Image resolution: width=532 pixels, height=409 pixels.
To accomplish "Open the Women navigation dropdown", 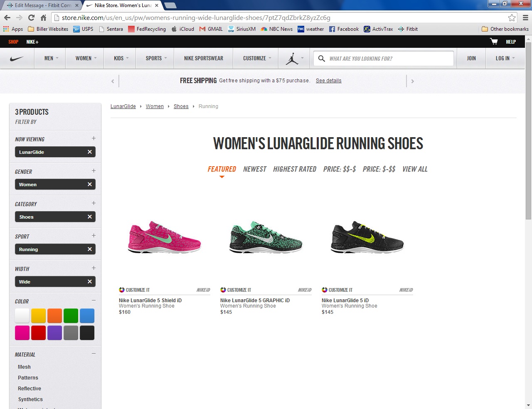I will (x=86, y=59).
